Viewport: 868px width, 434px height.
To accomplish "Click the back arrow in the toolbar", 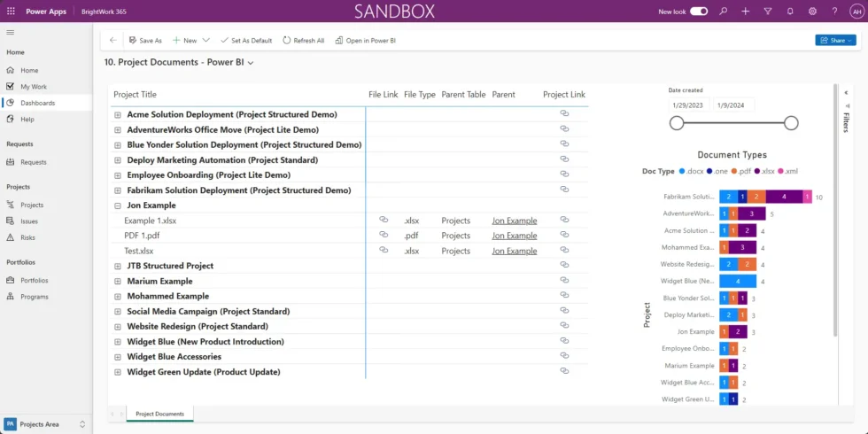I will (x=112, y=40).
